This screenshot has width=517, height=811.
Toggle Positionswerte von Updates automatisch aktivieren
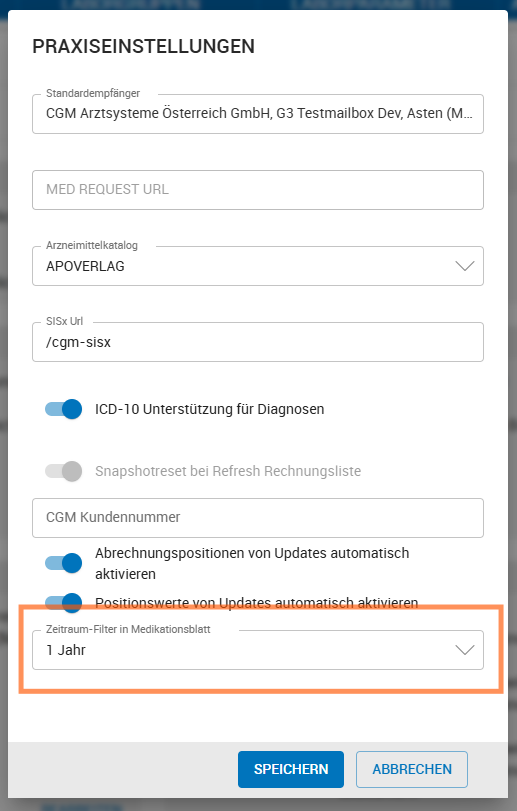64,603
